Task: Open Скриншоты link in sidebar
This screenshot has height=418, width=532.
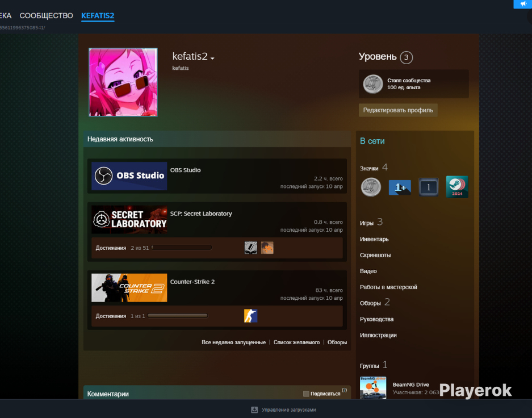Action: tap(375, 255)
